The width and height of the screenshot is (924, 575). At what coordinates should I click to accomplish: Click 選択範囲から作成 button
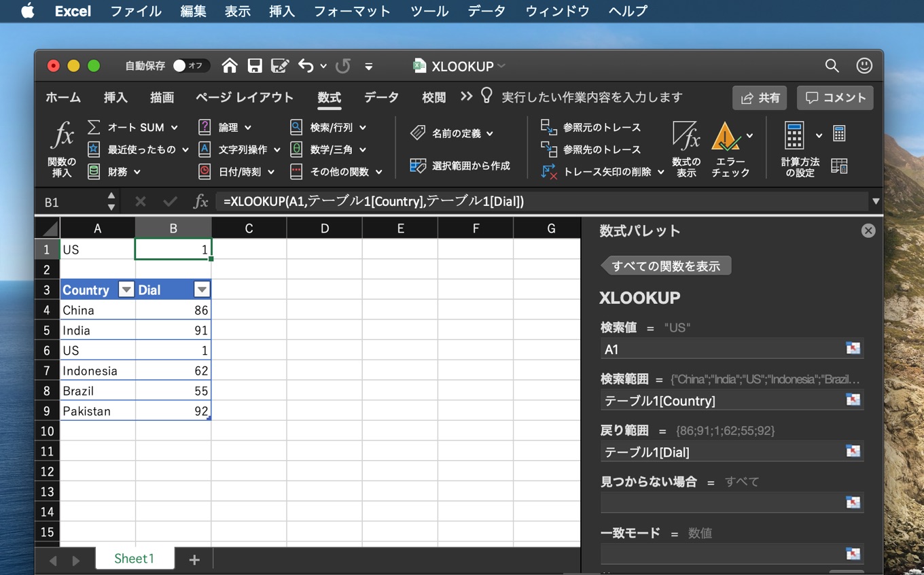tap(460, 166)
